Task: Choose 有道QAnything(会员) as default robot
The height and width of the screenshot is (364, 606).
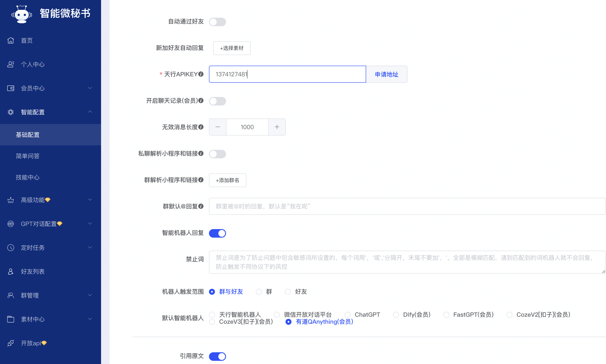Action: (289, 322)
